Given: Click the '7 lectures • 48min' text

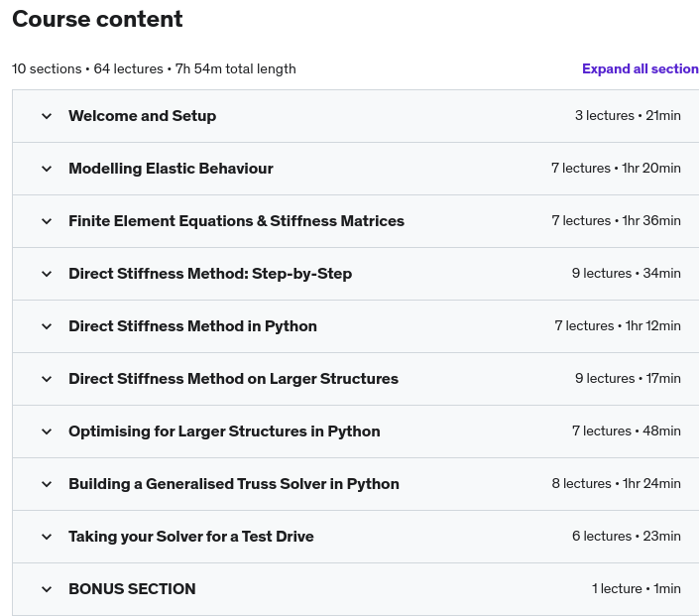Looking at the screenshot, I should coord(627,431).
